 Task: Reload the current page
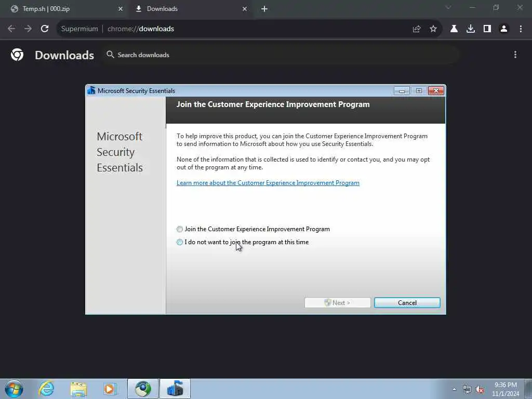45,29
